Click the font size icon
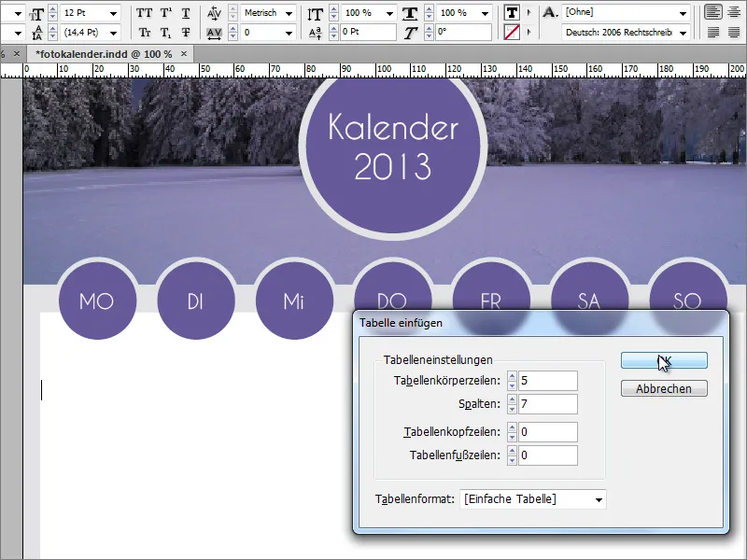Screen dimensions: 747x560 36,14
